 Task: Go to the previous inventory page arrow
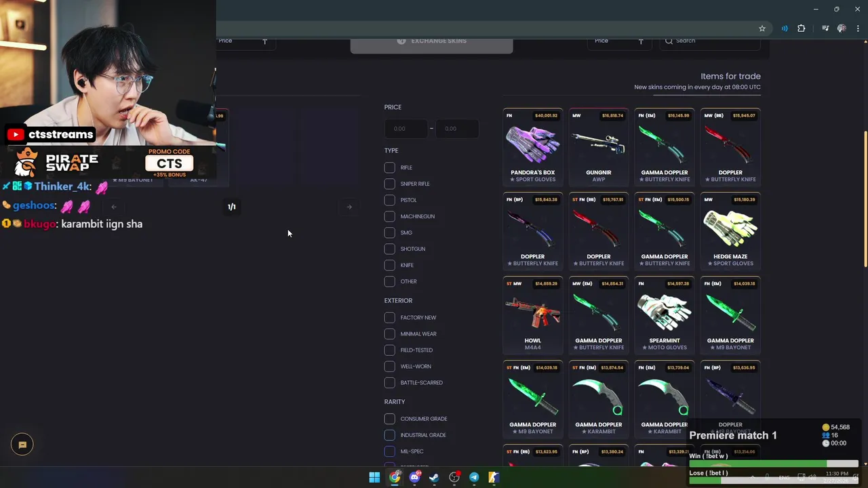click(x=114, y=207)
